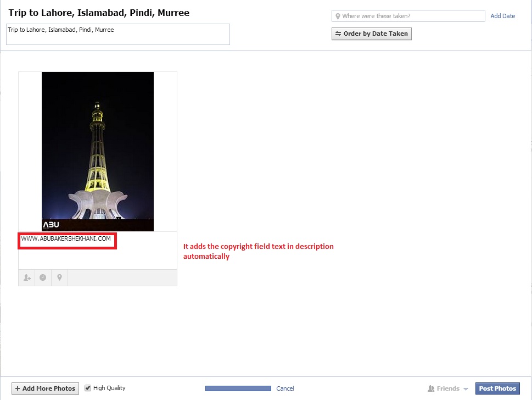This screenshot has height=400, width=532.
Task: Toggle the High Quality checkbox
Action: click(x=88, y=388)
